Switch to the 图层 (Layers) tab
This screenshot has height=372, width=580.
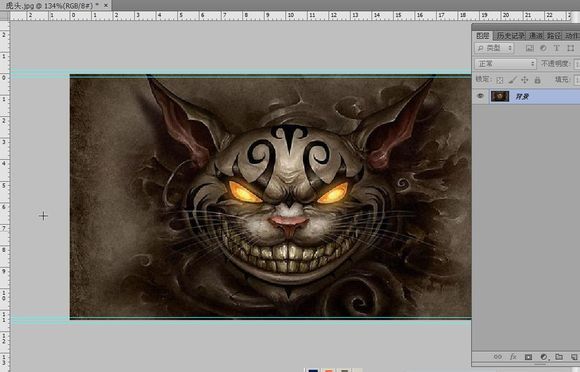[483, 36]
